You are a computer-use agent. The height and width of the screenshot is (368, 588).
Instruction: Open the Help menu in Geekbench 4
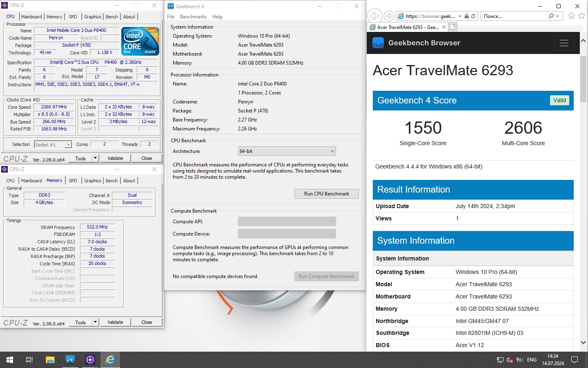click(217, 17)
